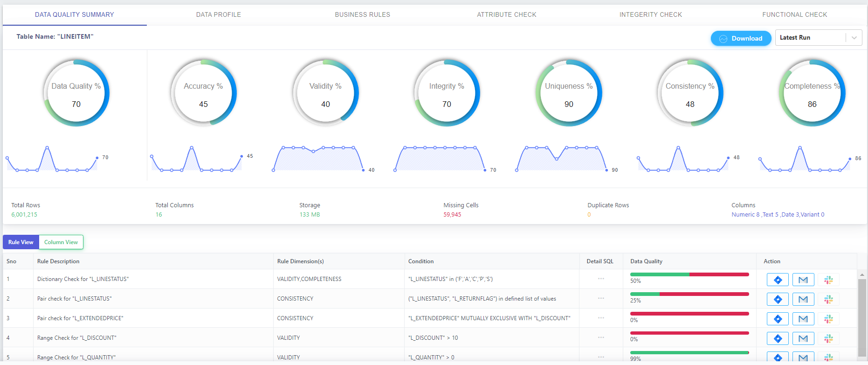Open a Jira ticket for Range Check L_DISCOUNT
Image resolution: width=868 pixels, height=365 pixels.
[x=778, y=339]
